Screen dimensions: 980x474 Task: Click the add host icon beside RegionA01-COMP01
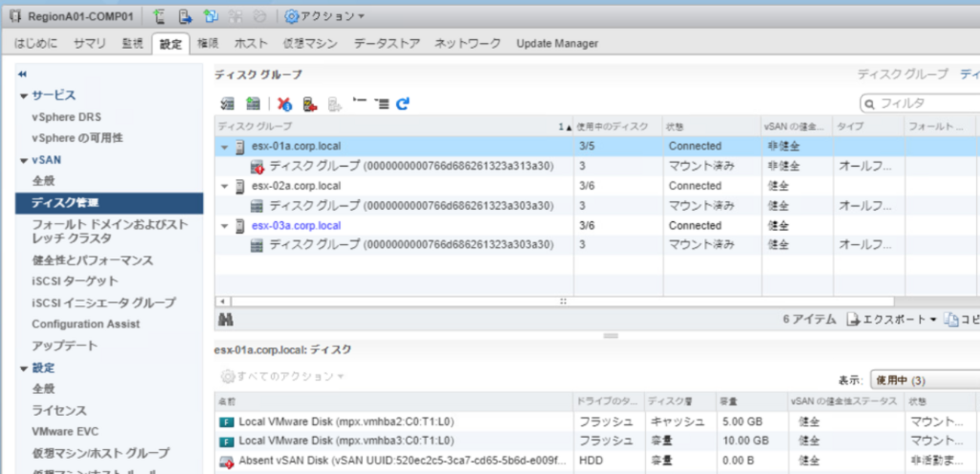(x=158, y=16)
